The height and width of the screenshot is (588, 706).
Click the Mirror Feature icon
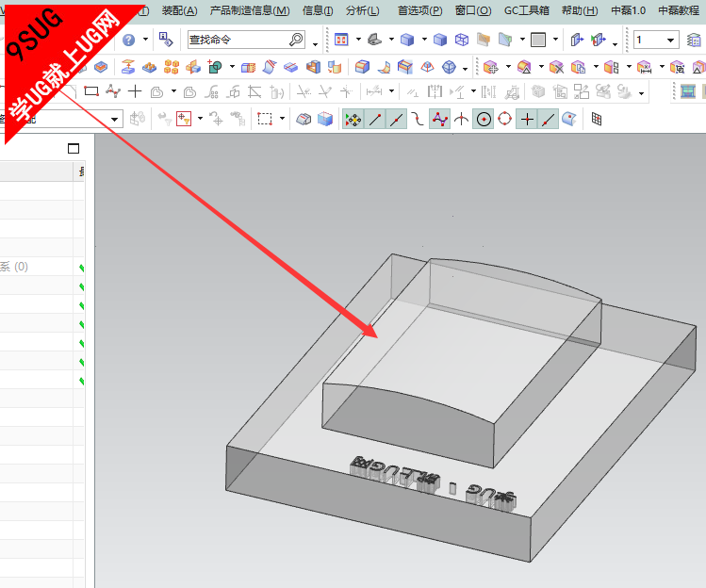[193, 67]
